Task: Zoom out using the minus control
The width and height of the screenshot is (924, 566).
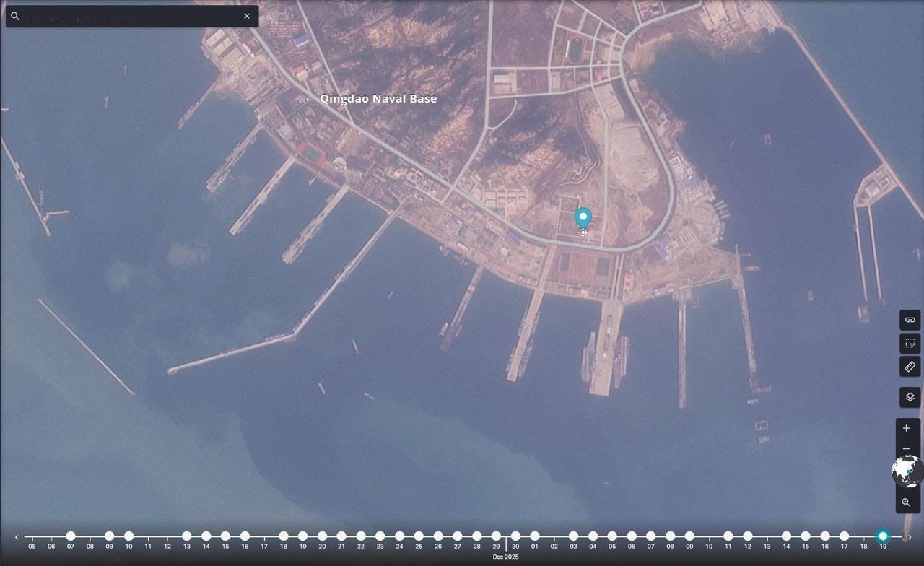Action: (907, 449)
